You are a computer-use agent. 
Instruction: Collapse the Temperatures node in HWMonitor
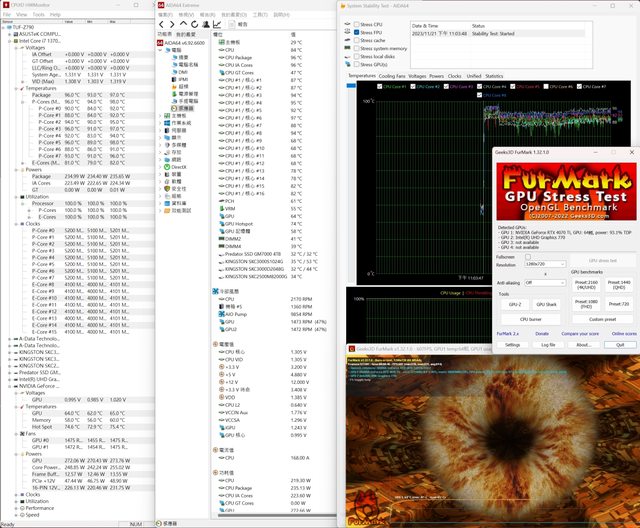tap(16, 87)
